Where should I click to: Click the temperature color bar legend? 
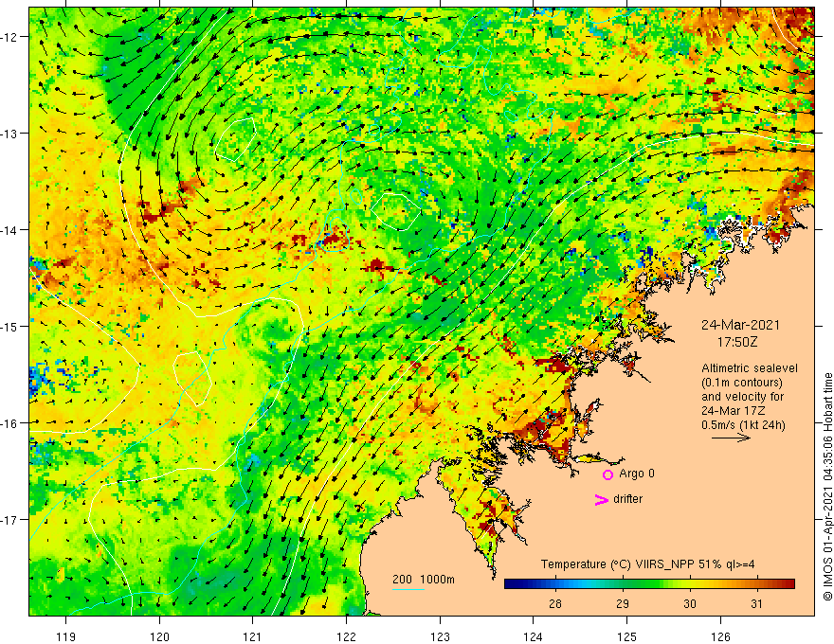point(649,584)
